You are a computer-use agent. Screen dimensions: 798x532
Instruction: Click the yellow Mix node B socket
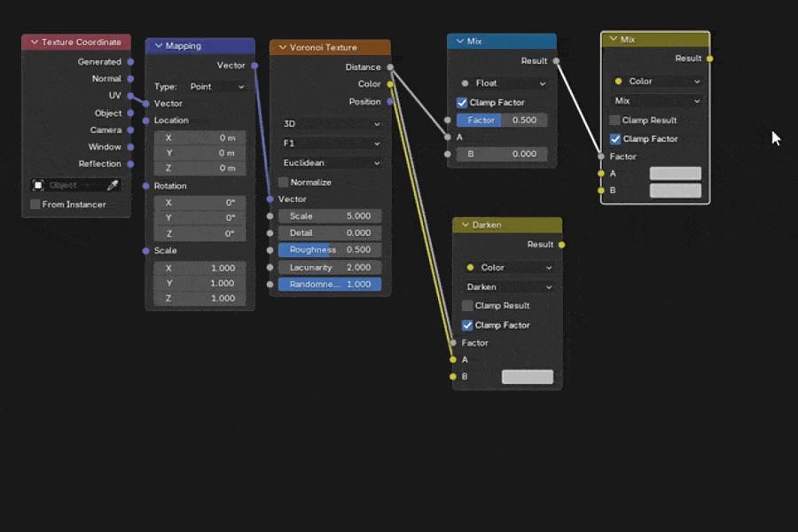(601, 191)
